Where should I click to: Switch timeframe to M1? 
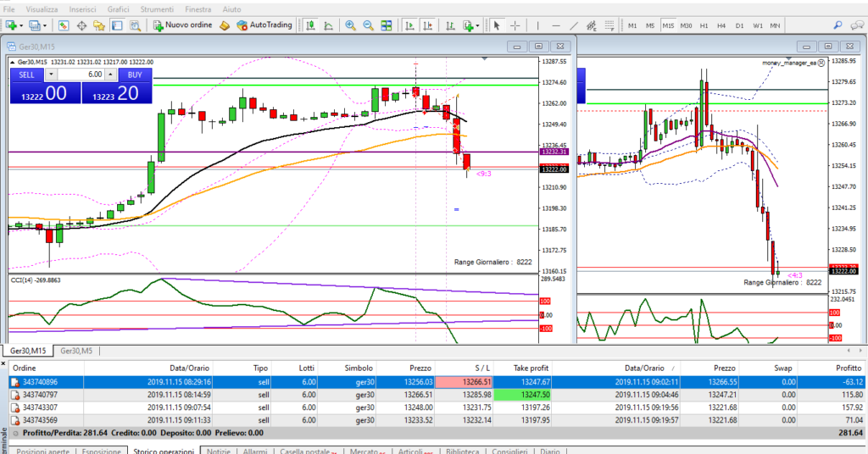tap(632, 25)
